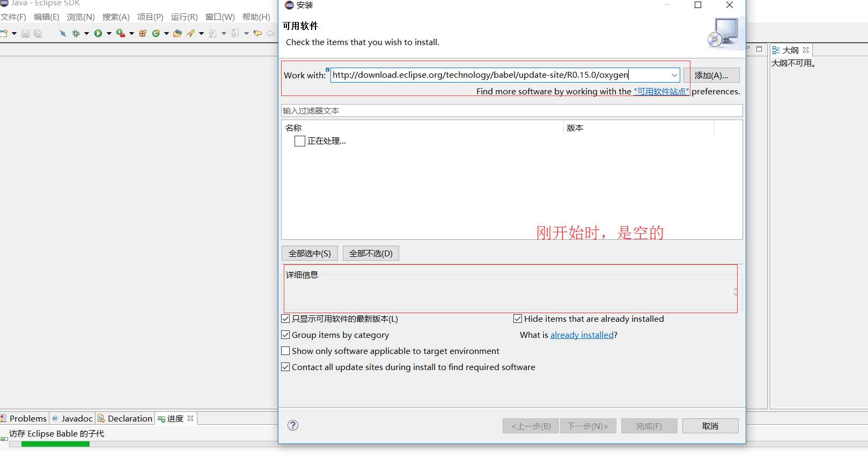
Task: Expand the Next Annotation dropdown arrow
Action: click(224, 33)
